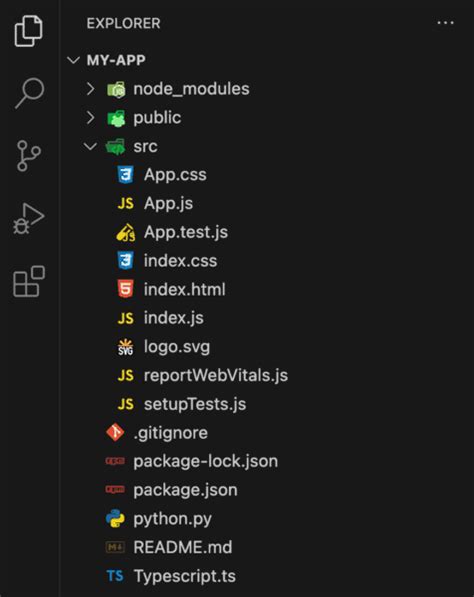Click the CSS icon beside App.css
The height and width of the screenshot is (597, 474).
coord(125,175)
